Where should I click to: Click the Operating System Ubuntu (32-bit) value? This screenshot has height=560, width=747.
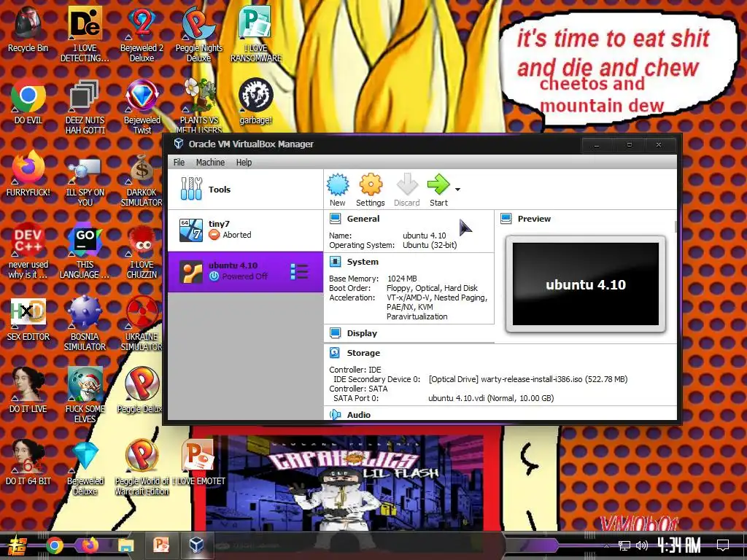pyautogui.click(x=430, y=245)
